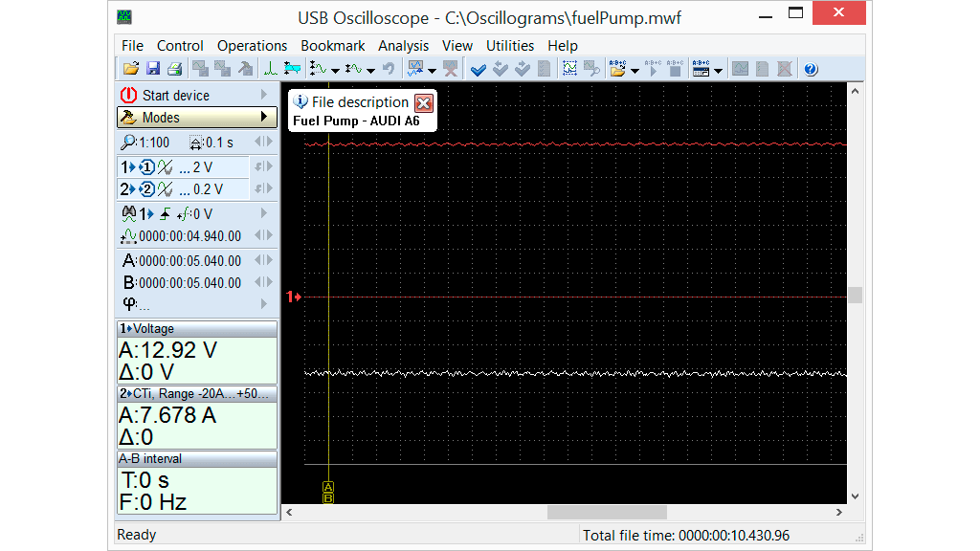
Task: Click the Modes button
Action: coord(197,118)
